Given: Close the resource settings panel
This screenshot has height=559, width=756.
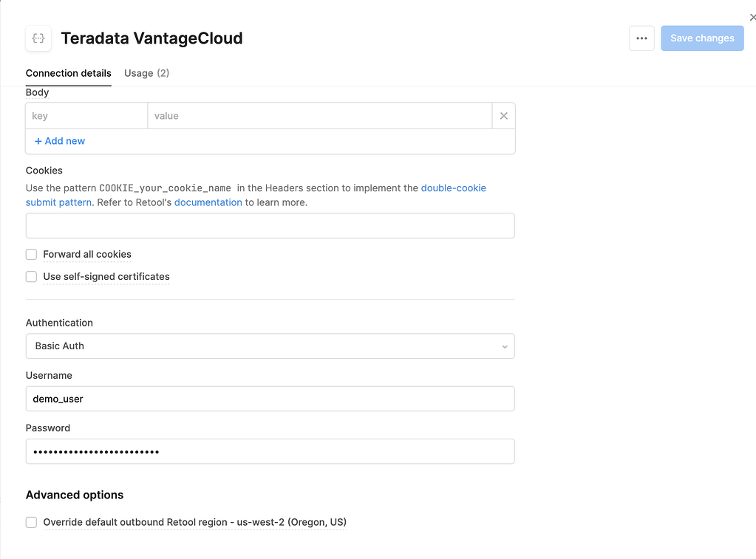Looking at the screenshot, I should (x=752, y=18).
